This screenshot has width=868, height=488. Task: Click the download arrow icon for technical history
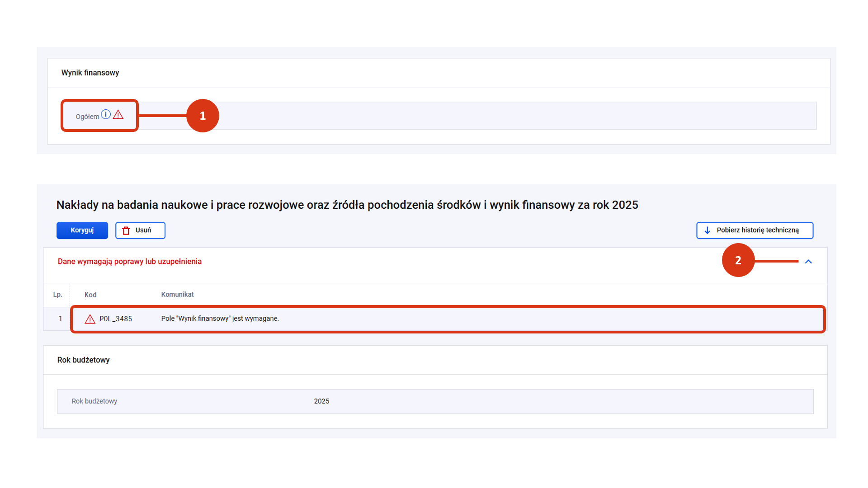(x=708, y=230)
